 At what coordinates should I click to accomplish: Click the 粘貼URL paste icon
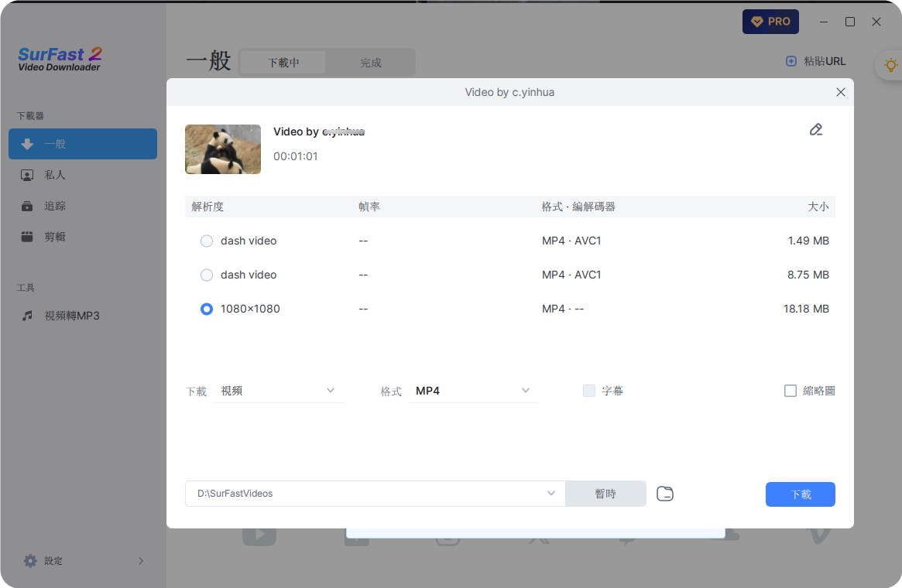point(790,61)
